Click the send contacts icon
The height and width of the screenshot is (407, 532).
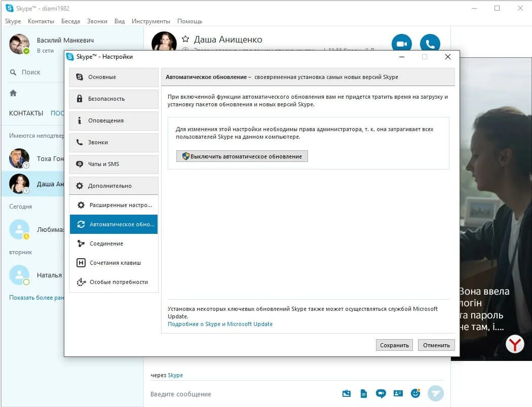(x=398, y=393)
